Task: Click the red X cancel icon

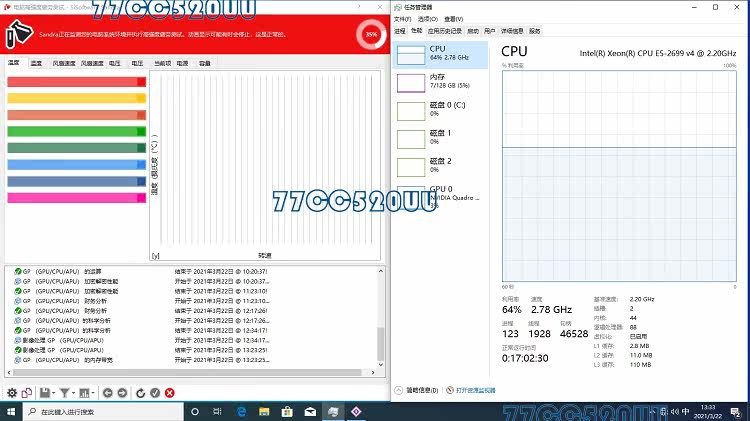Action: pos(170,393)
